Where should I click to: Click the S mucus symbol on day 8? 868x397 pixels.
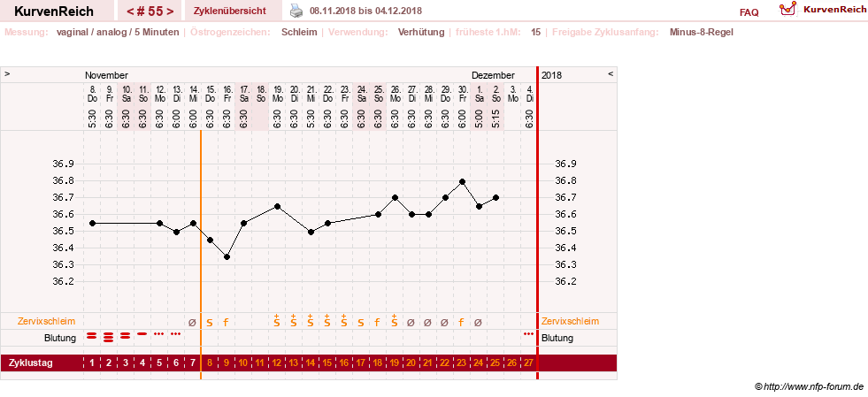click(x=209, y=323)
